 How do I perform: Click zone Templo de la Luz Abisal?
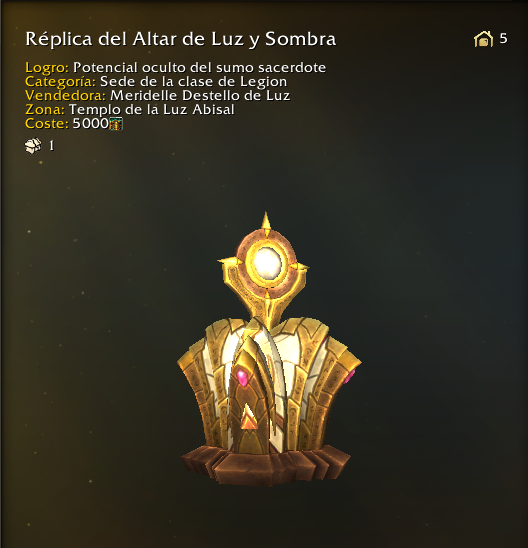click(x=152, y=109)
